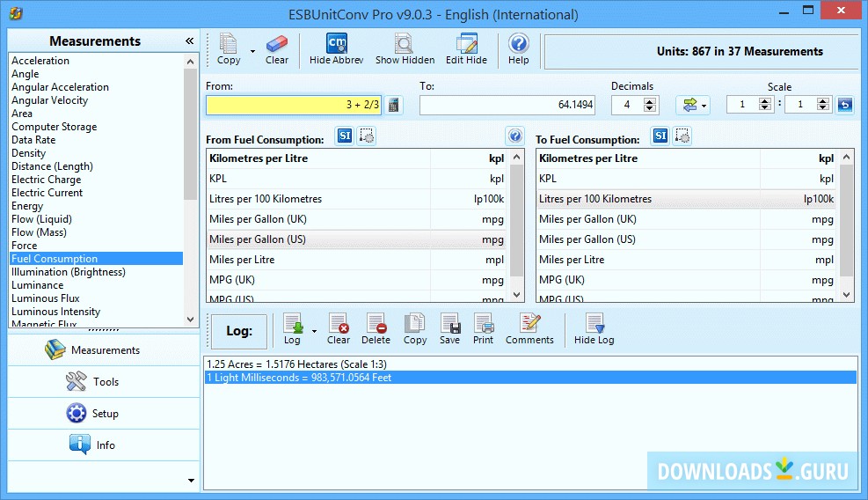Select the Light Milliseconds log entry
Viewport: 868px width, 500px height.
click(x=529, y=378)
